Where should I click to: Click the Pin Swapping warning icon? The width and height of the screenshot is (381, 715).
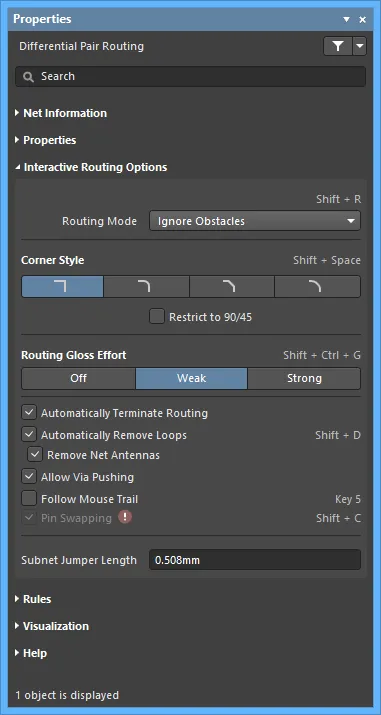tap(125, 517)
